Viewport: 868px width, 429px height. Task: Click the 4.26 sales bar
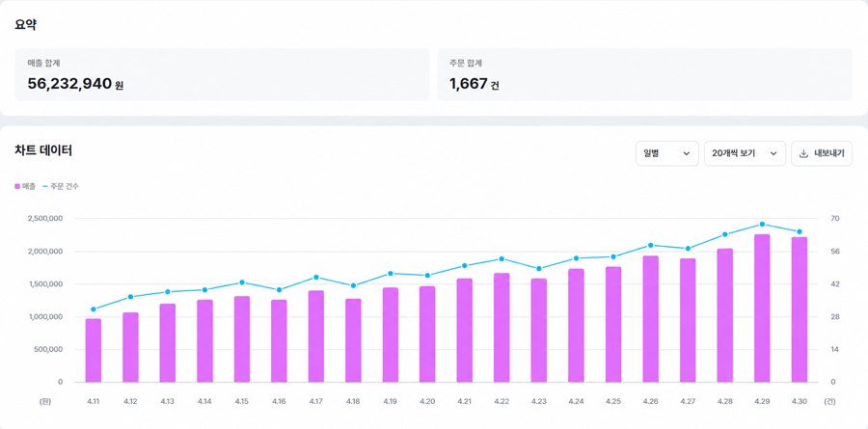[x=650, y=319]
